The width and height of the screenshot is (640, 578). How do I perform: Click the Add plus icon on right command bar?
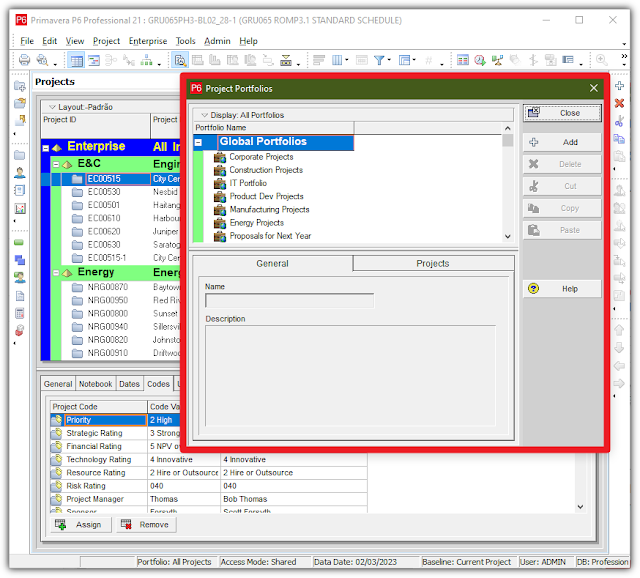click(620, 86)
